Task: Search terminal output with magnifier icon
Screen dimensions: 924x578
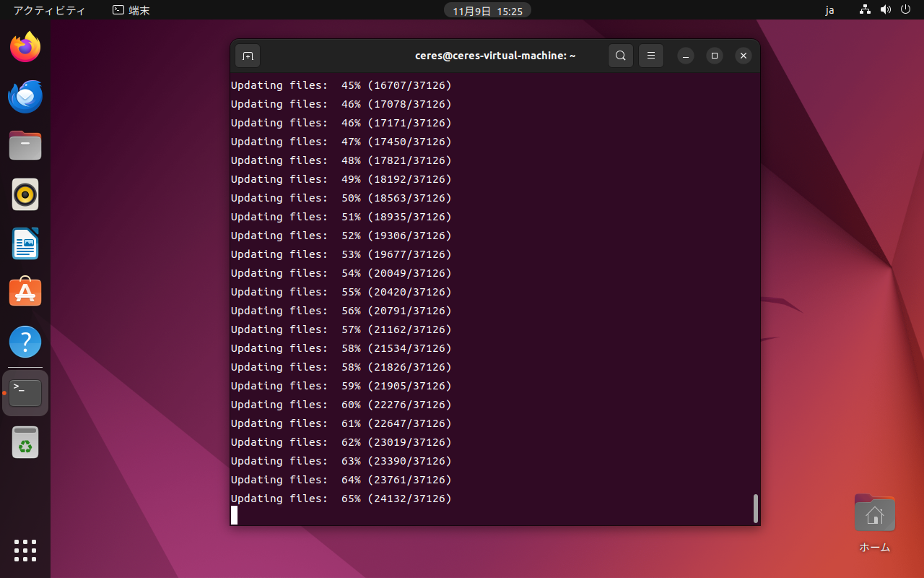Action: pos(621,56)
